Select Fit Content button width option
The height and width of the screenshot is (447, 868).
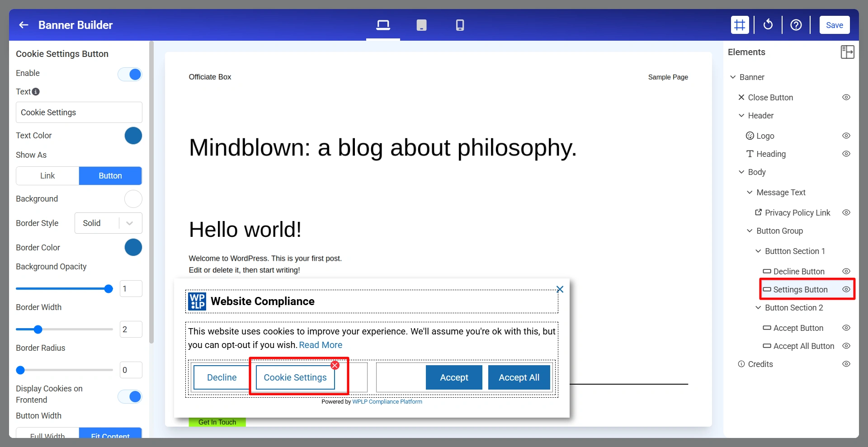point(110,433)
